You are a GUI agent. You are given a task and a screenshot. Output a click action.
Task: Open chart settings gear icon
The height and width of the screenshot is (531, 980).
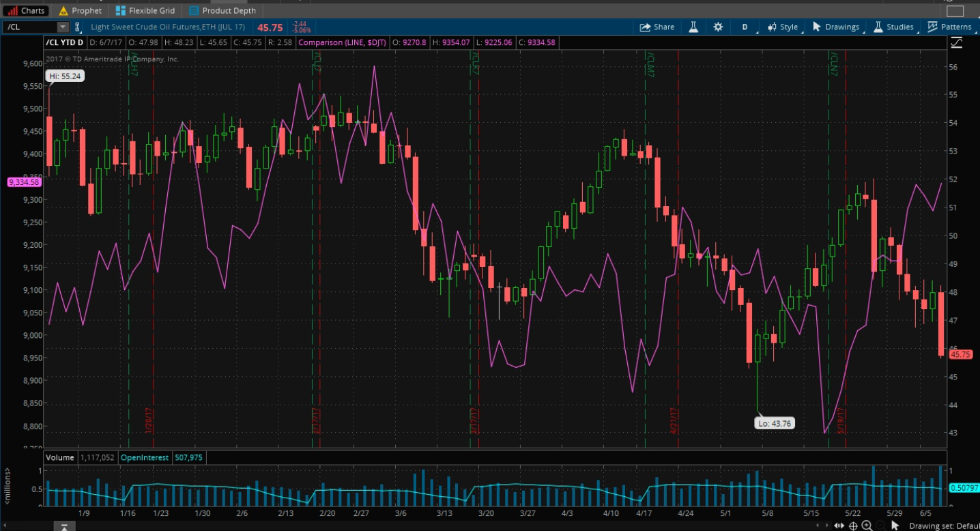pos(718,27)
